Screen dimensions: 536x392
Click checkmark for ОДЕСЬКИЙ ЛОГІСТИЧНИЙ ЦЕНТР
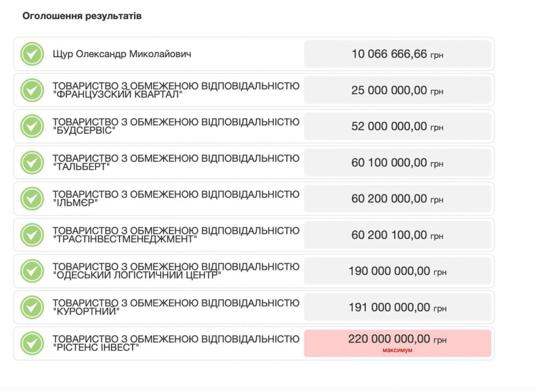coord(32,271)
